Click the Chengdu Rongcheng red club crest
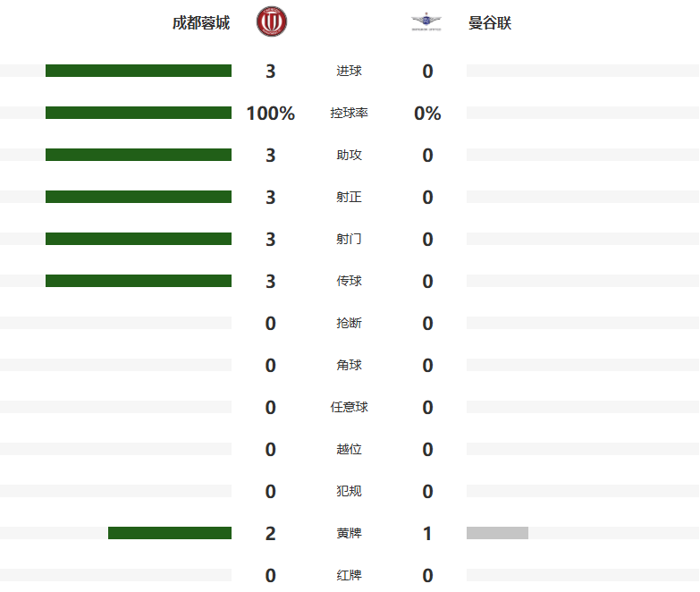700x592 pixels. pyautogui.click(x=272, y=21)
